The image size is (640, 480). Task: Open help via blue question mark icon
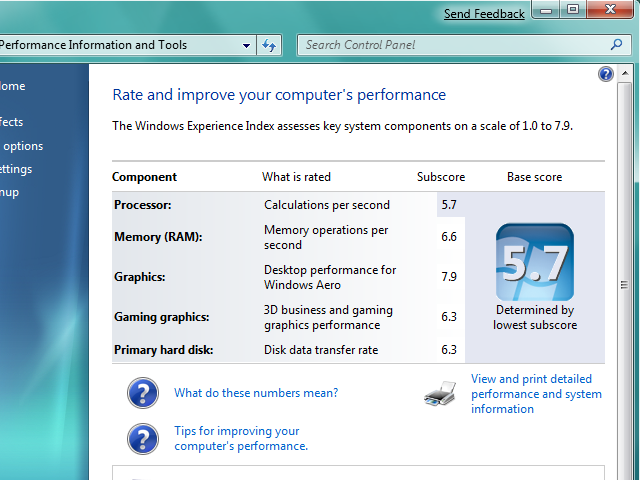(606, 74)
